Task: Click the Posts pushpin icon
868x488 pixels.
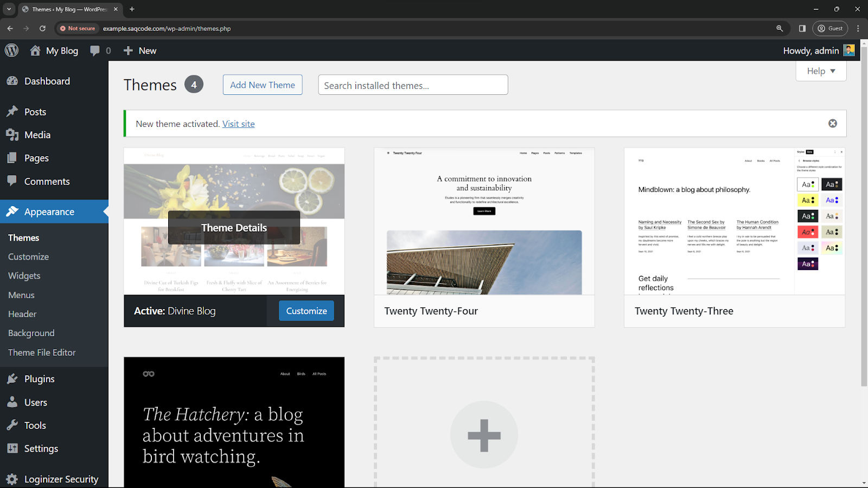Action: (x=12, y=112)
